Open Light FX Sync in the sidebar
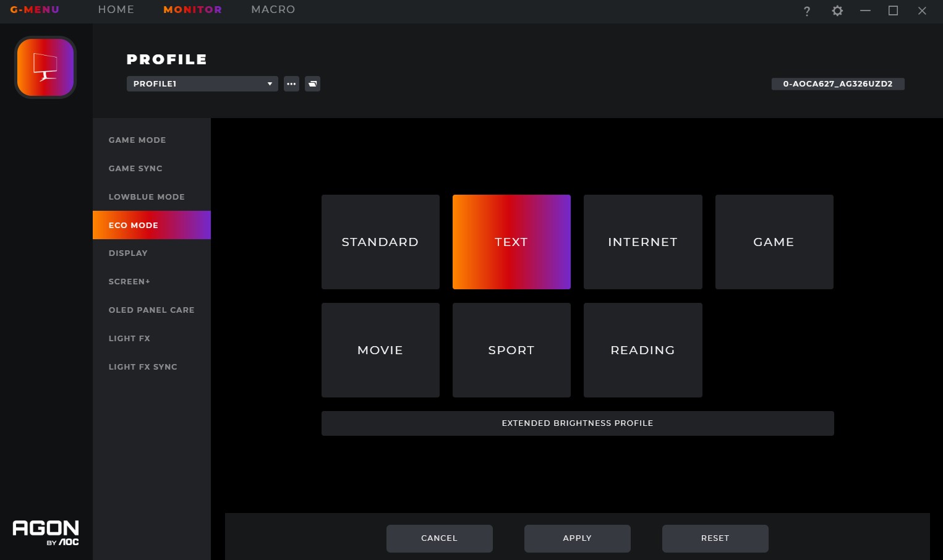Image resolution: width=943 pixels, height=560 pixels. 151,367
